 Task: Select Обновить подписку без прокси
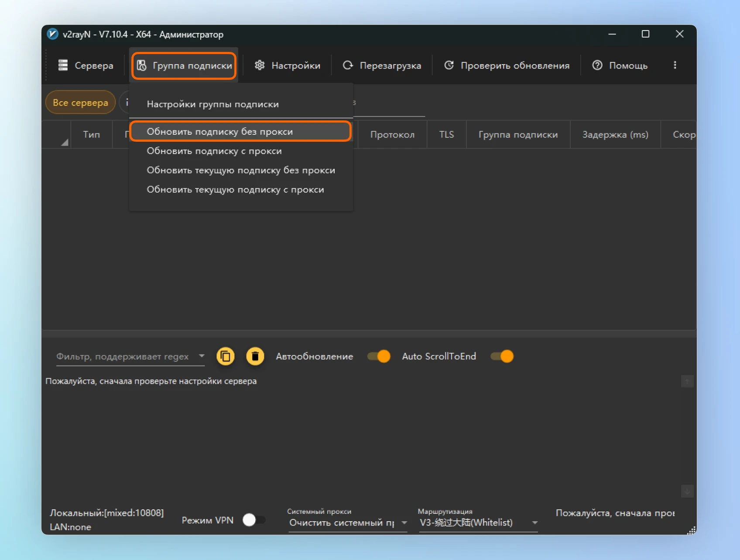point(219,132)
